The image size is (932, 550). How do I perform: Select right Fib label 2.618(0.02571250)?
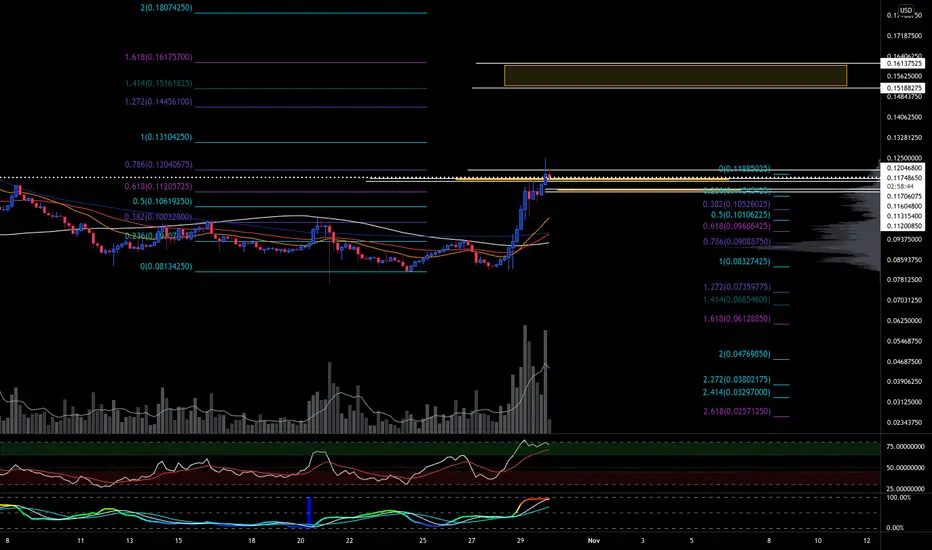(736, 411)
